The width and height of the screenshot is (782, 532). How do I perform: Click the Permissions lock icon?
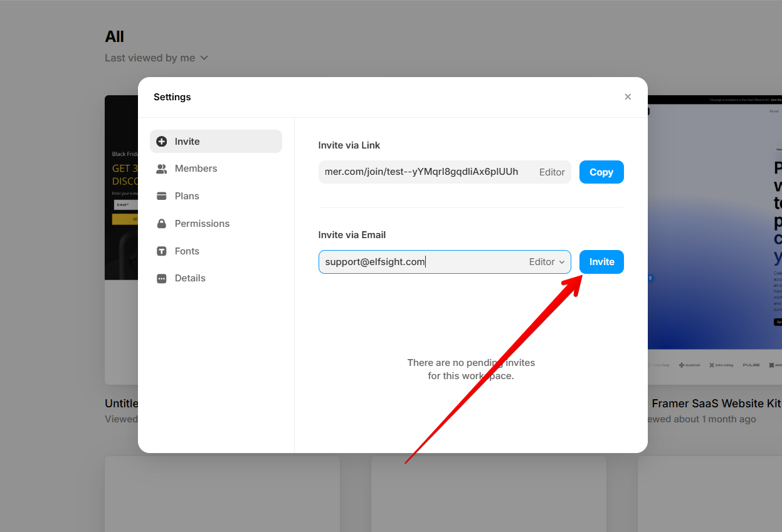click(162, 224)
